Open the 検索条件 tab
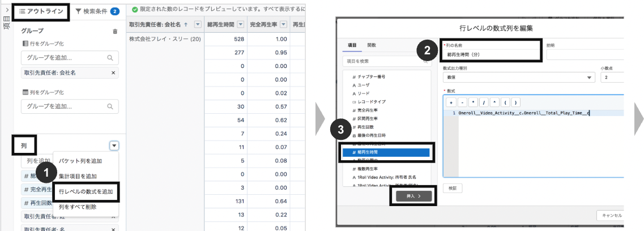This screenshot has width=644, height=231. [x=97, y=11]
